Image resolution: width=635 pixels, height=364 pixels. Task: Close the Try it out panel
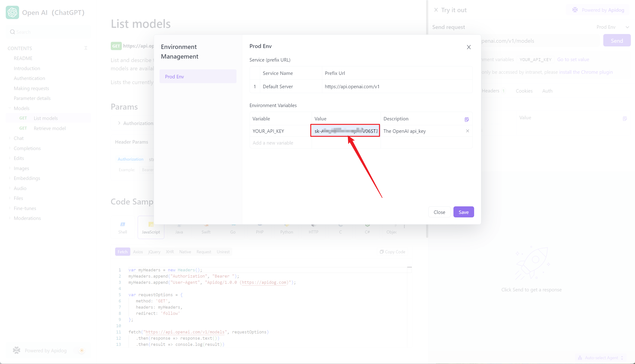point(436,10)
